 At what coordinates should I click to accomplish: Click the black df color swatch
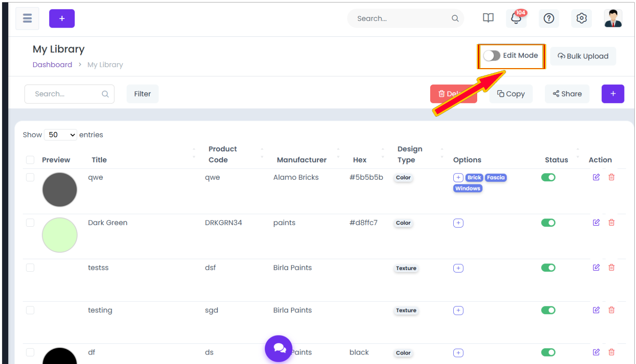click(60, 356)
